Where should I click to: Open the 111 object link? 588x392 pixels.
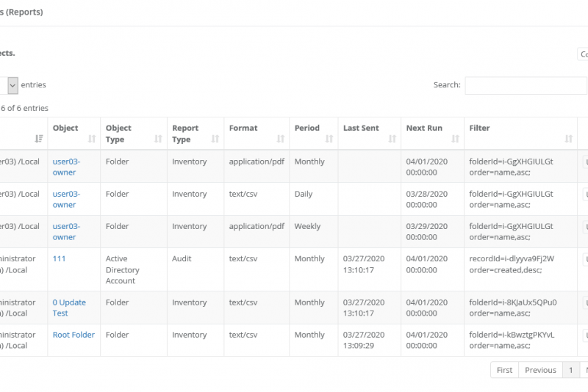coord(59,259)
